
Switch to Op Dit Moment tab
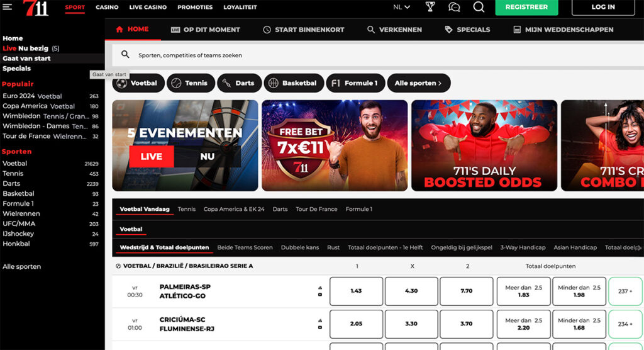[x=206, y=30]
